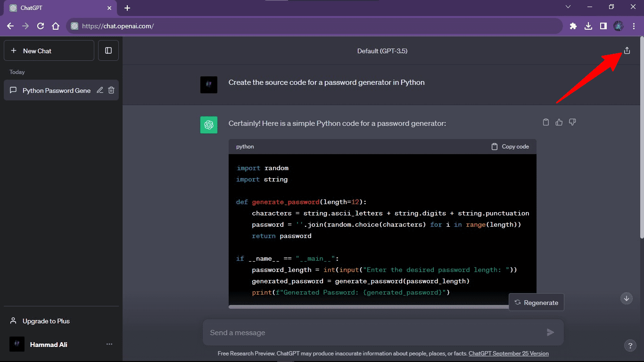Open the browser home page
This screenshot has height=362, width=644.
point(56,26)
